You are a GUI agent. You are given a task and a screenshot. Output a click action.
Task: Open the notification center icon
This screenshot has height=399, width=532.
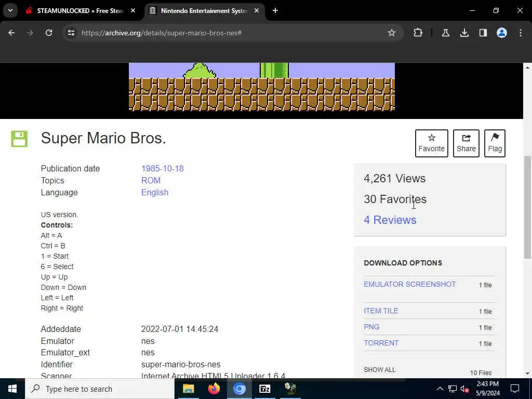coord(515,389)
